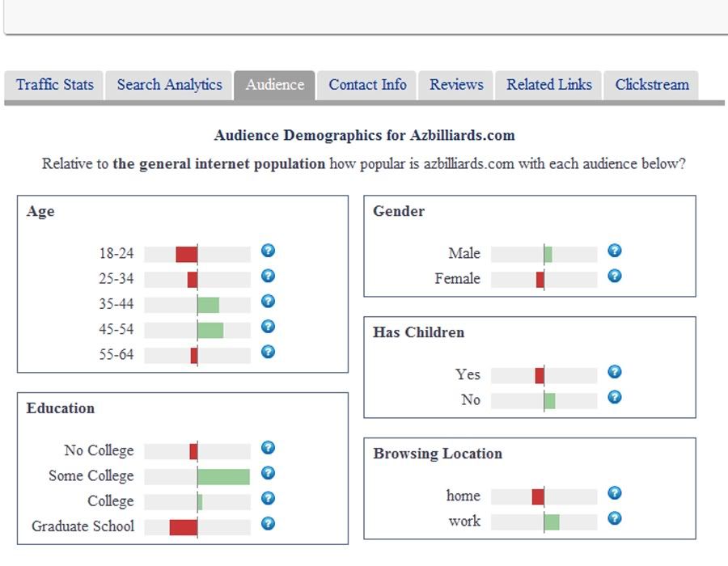Open help icon for Female row
Image resolution: width=728 pixels, height=566 pixels.
615,276
